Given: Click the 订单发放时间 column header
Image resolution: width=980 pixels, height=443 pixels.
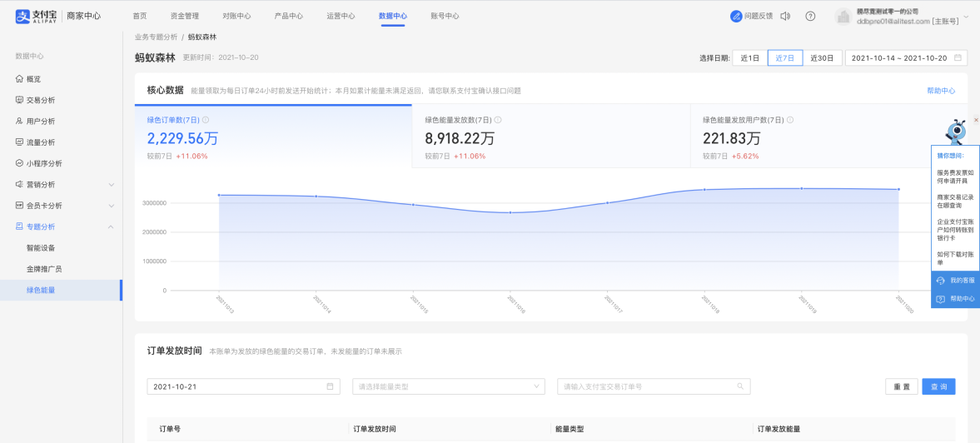Looking at the screenshot, I should coord(375,429).
